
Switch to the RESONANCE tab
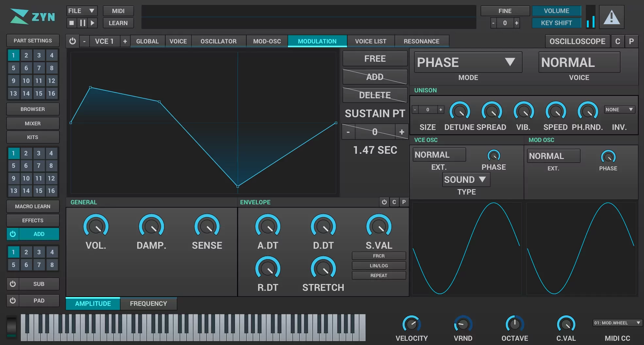(x=421, y=41)
